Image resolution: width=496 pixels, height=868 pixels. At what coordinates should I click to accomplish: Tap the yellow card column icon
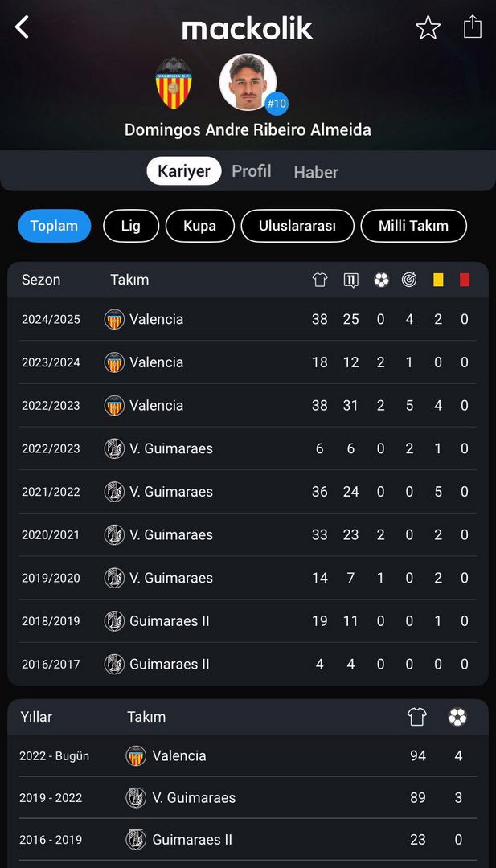[438, 280]
